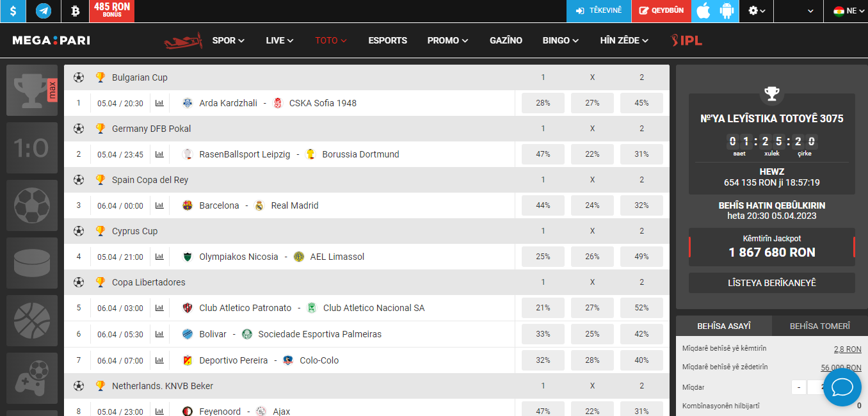868x416 pixels.
Task: Open statistics icon for Deportivo Pereira match
Action: pyautogui.click(x=159, y=360)
